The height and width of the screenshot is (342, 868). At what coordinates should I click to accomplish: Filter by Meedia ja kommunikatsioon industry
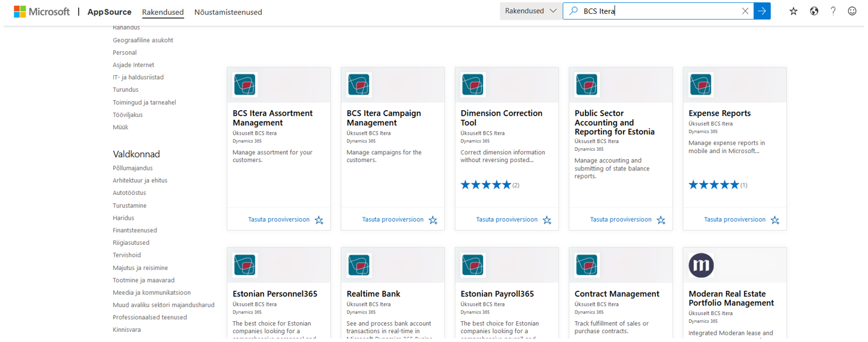pyautogui.click(x=151, y=293)
